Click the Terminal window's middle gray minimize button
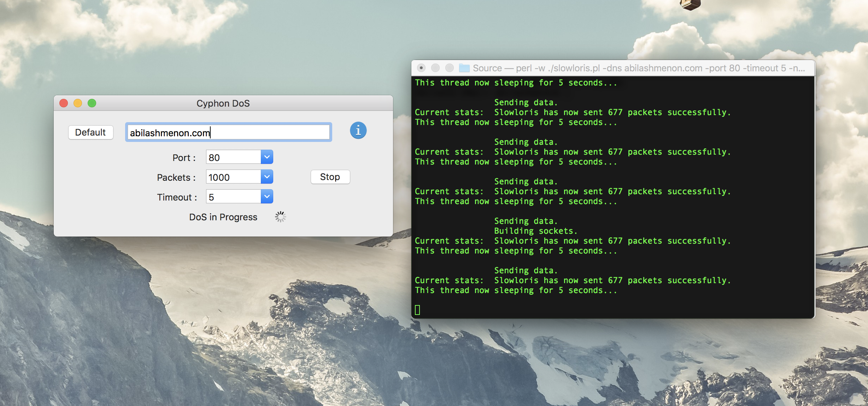This screenshot has width=868, height=406. [435, 68]
